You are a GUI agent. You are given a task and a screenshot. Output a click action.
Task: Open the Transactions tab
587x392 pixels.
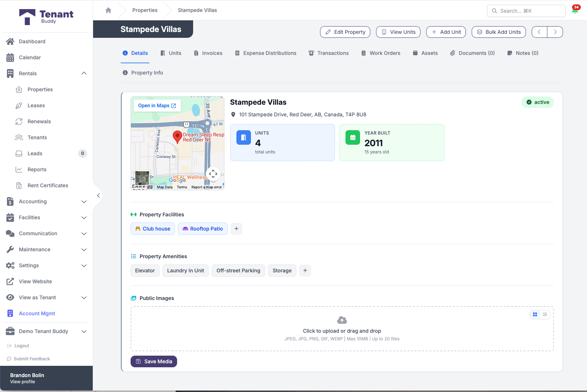pyautogui.click(x=328, y=53)
